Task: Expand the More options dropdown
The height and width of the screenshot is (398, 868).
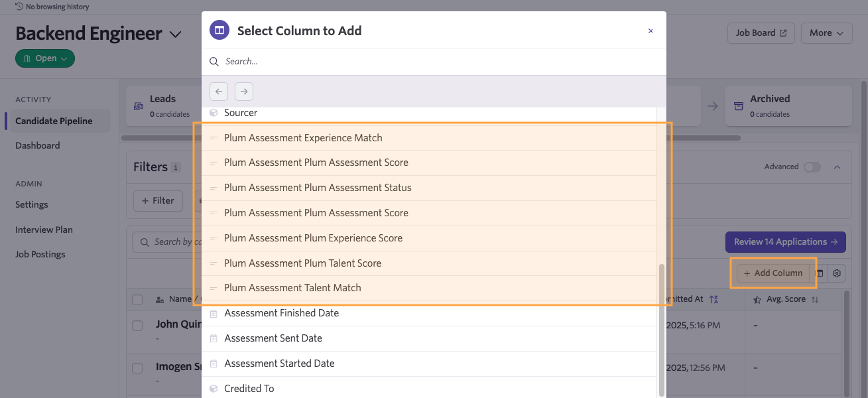Action: (x=826, y=33)
